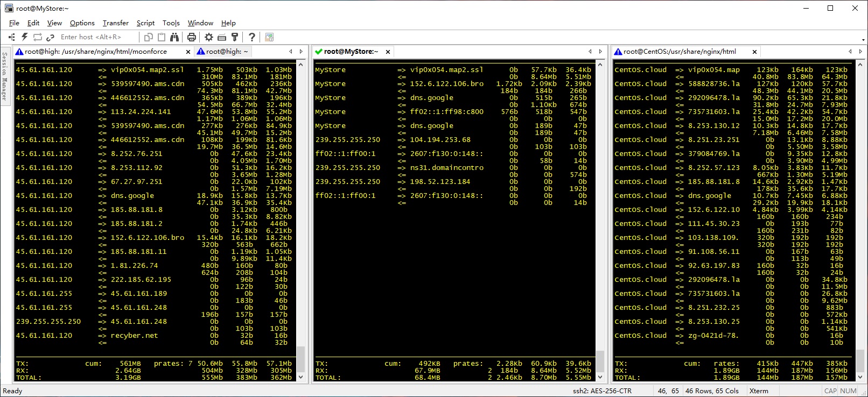The image size is (868, 397).
Task: Click middle-pane tab scroll left arrow
Action: pyautogui.click(x=590, y=52)
